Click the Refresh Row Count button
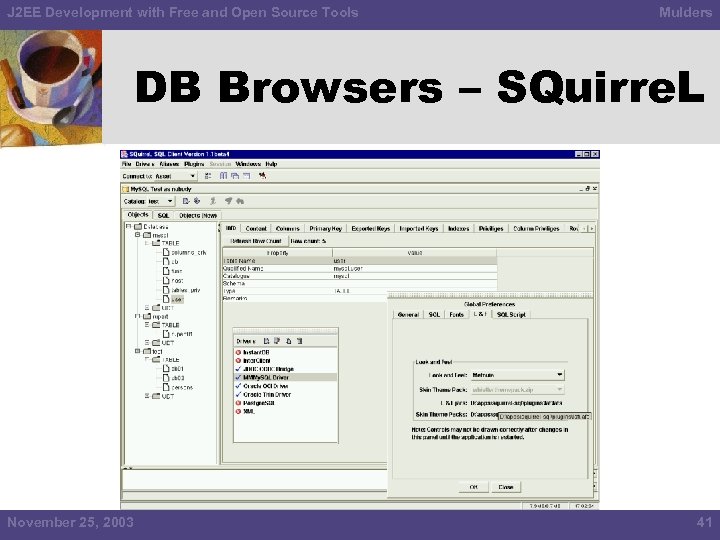720x540 pixels. pos(255,241)
